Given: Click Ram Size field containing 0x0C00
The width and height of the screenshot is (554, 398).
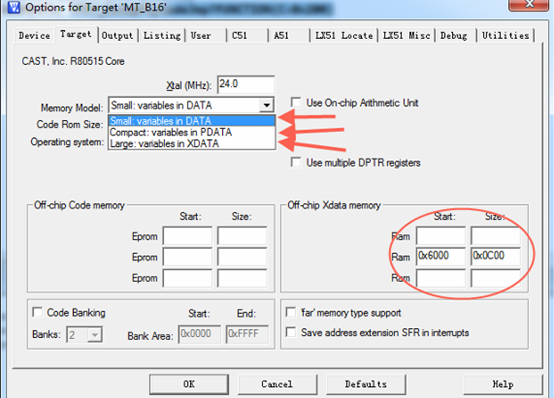Looking at the screenshot, I should click(496, 256).
